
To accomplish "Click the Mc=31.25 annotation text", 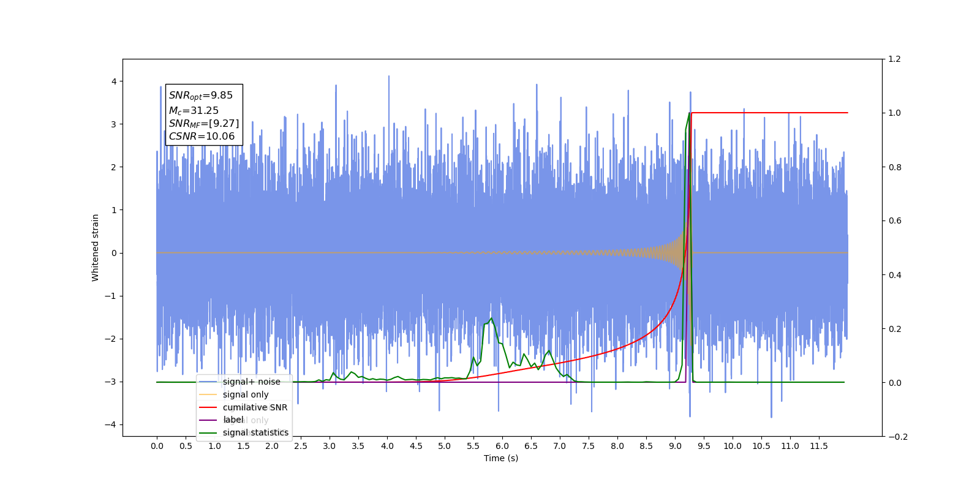I will (x=194, y=111).
